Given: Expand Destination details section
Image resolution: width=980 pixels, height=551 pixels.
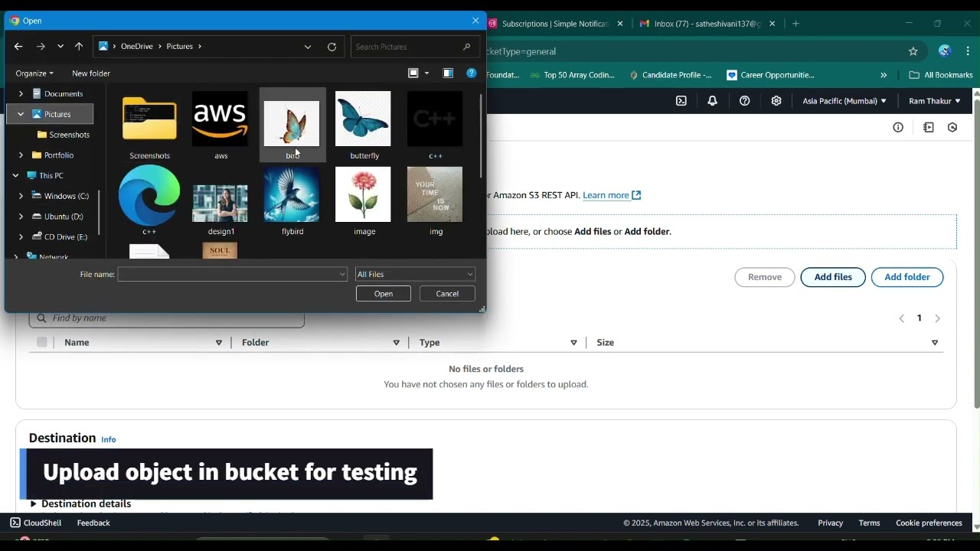Looking at the screenshot, I should 80,504.
